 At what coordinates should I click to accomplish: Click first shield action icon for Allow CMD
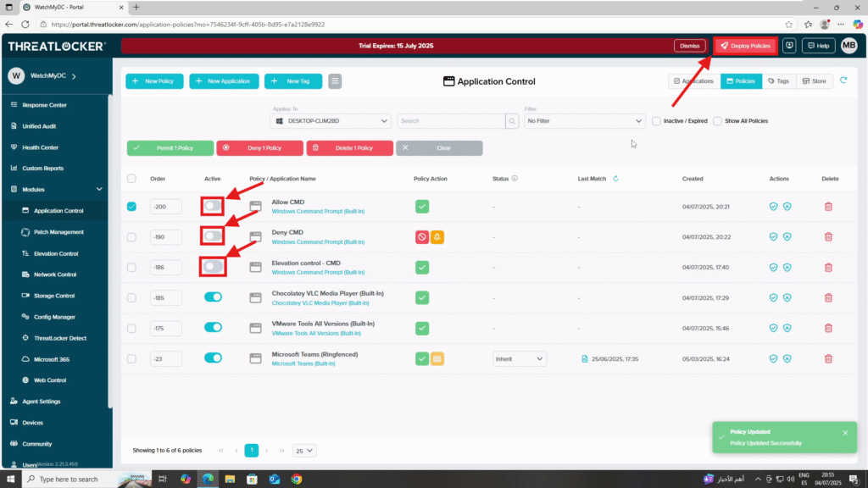[773, 207]
